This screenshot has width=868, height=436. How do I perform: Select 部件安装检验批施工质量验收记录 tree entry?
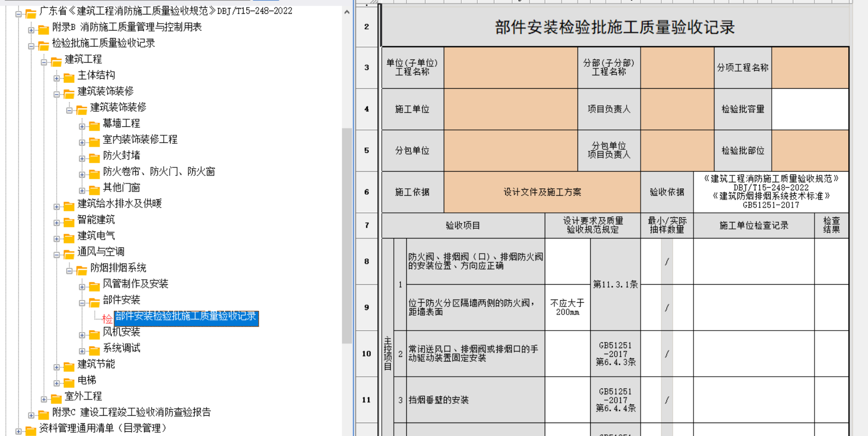pos(186,317)
